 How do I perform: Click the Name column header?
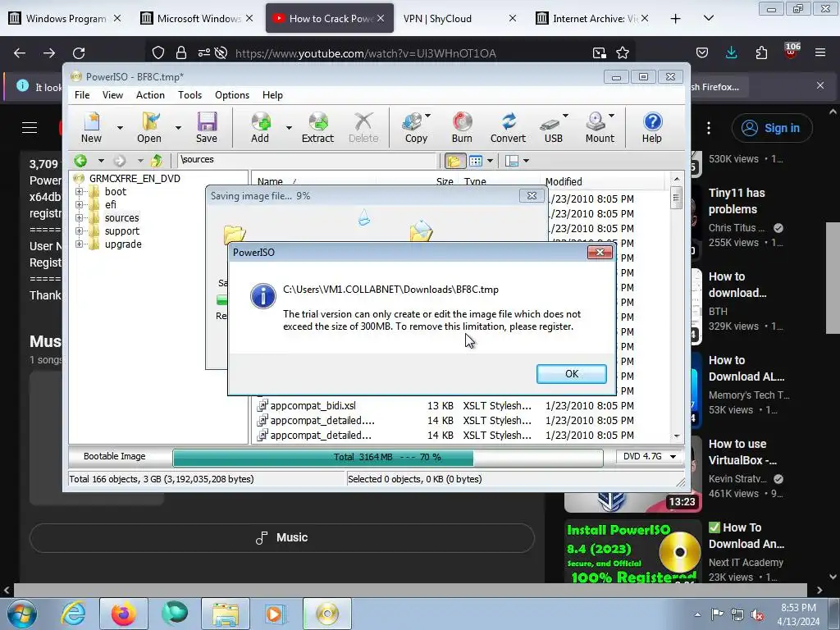(x=313, y=181)
